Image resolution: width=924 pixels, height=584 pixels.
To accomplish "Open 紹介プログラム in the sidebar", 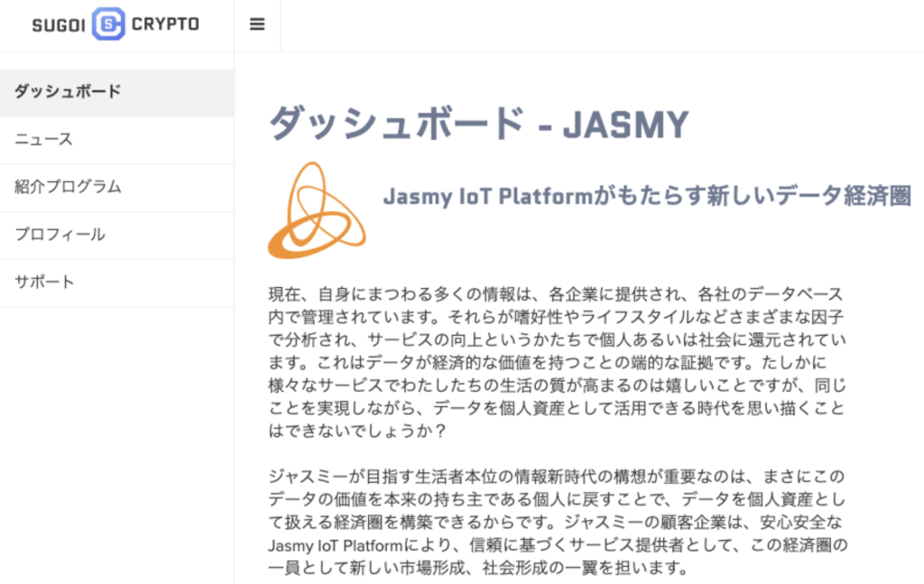I will point(116,188).
